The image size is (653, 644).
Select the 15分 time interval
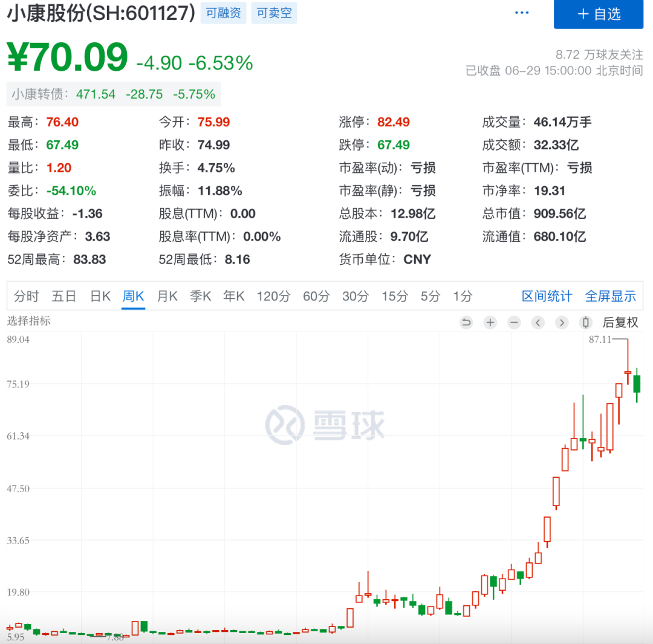(395, 296)
